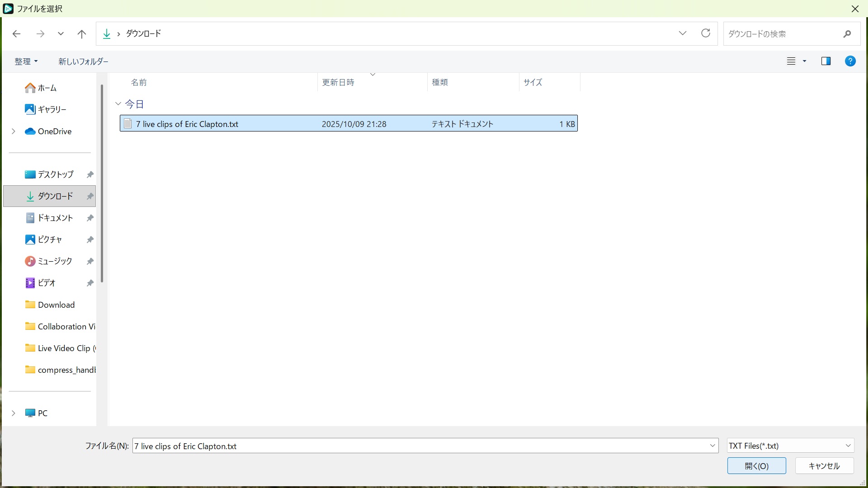Open the Organize menu
Screen dimensions: 868x488
point(26,61)
